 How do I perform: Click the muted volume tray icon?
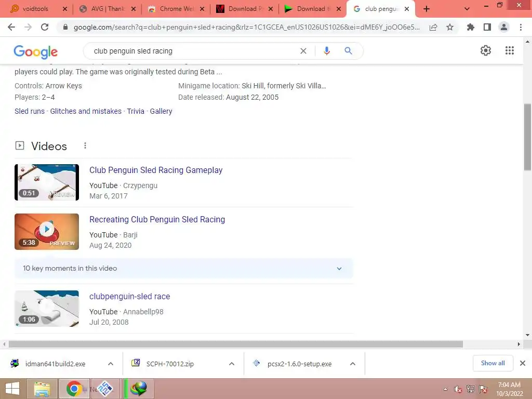click(x=458, y=389)
